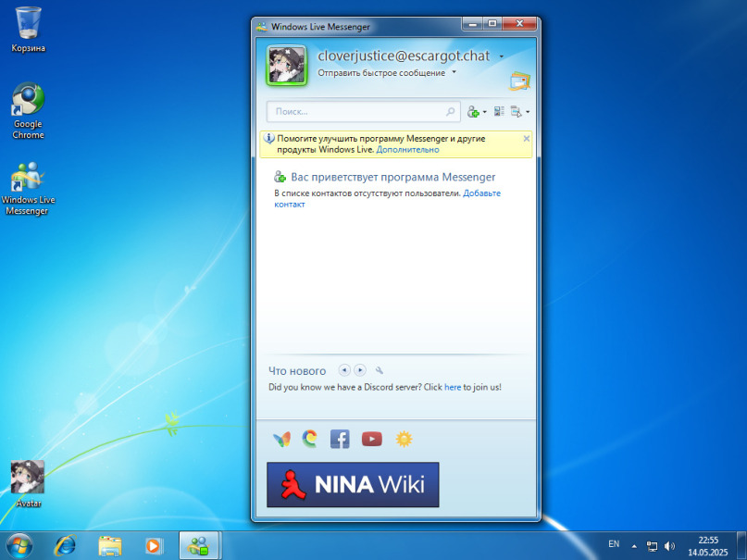Open the volume speaker tray icon
The width and height of the screenshot is (747, 560).
pos(670,546)
